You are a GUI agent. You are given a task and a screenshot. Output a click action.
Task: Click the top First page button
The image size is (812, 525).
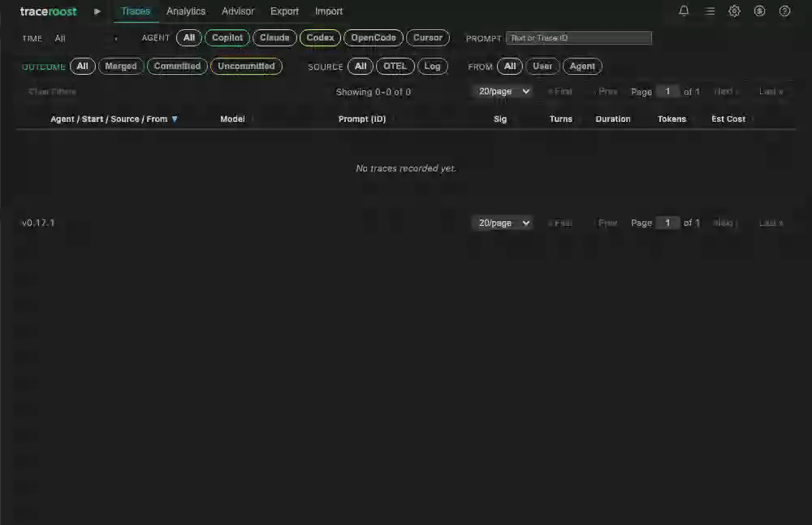[560, 92]
